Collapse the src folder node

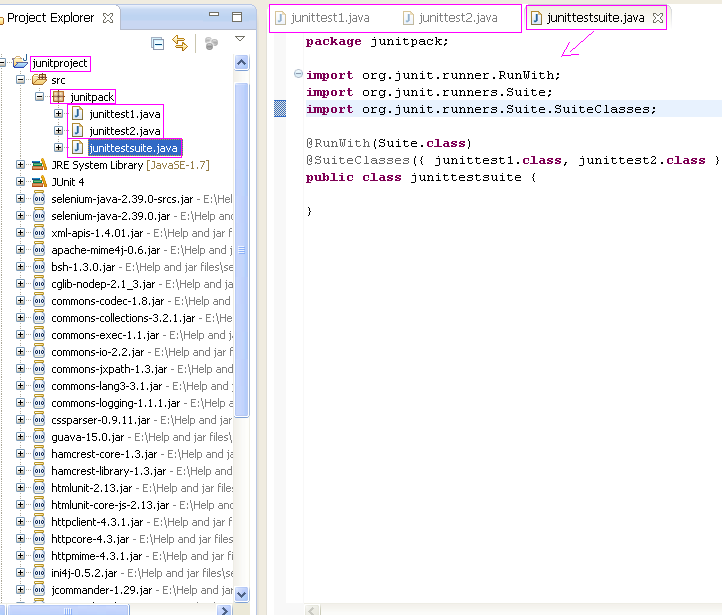pyautogui.click(x=20, y=80)
